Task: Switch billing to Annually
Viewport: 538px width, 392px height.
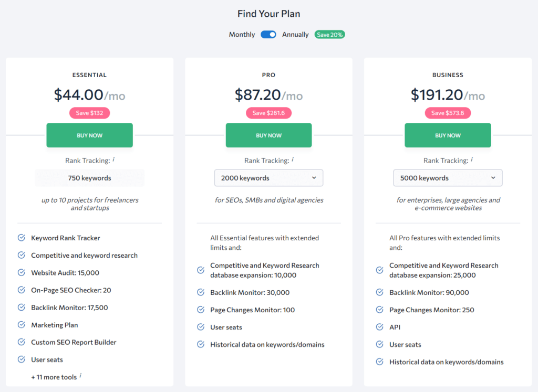Action: pyautogui.click(x=295, y=34)
